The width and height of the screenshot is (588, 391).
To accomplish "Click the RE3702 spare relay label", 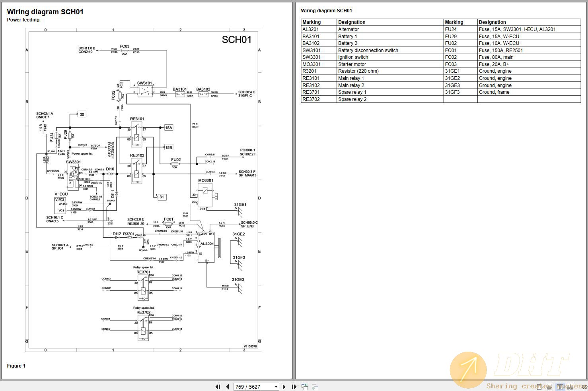I will (x=143, y=312).
